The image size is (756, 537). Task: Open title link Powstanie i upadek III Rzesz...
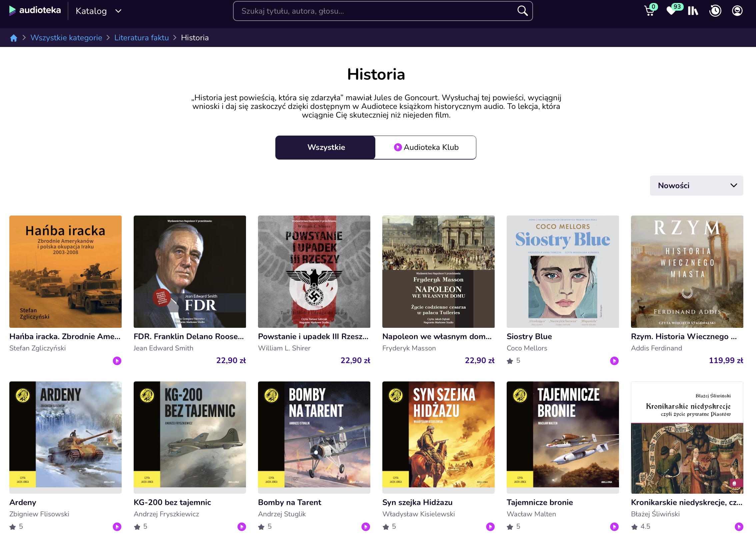(313, 336)
